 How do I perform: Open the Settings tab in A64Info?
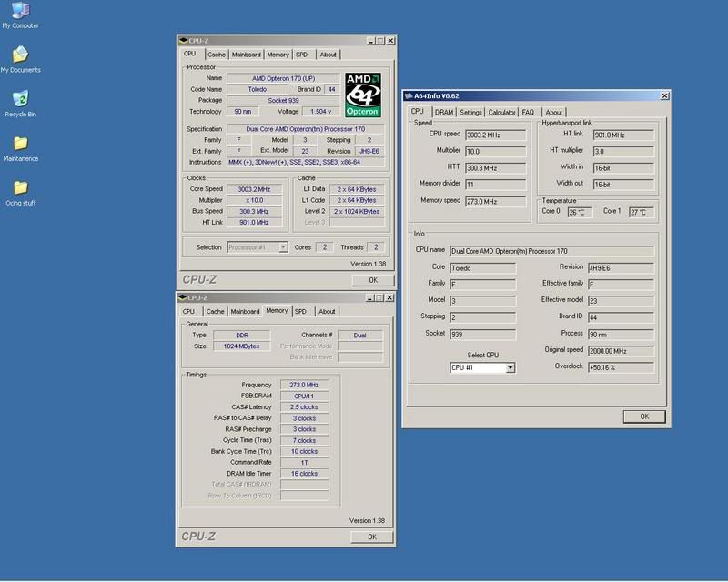point(470,113)
